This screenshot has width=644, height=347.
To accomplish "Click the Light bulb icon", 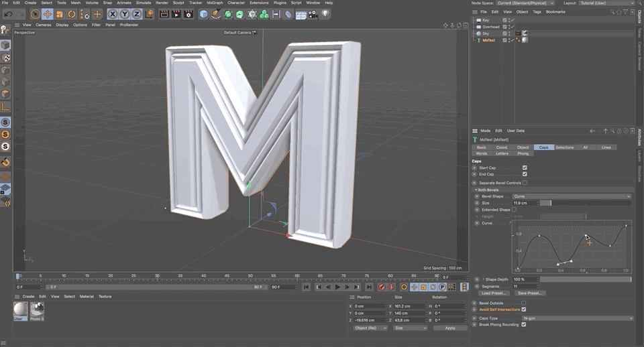I will 325,14.
